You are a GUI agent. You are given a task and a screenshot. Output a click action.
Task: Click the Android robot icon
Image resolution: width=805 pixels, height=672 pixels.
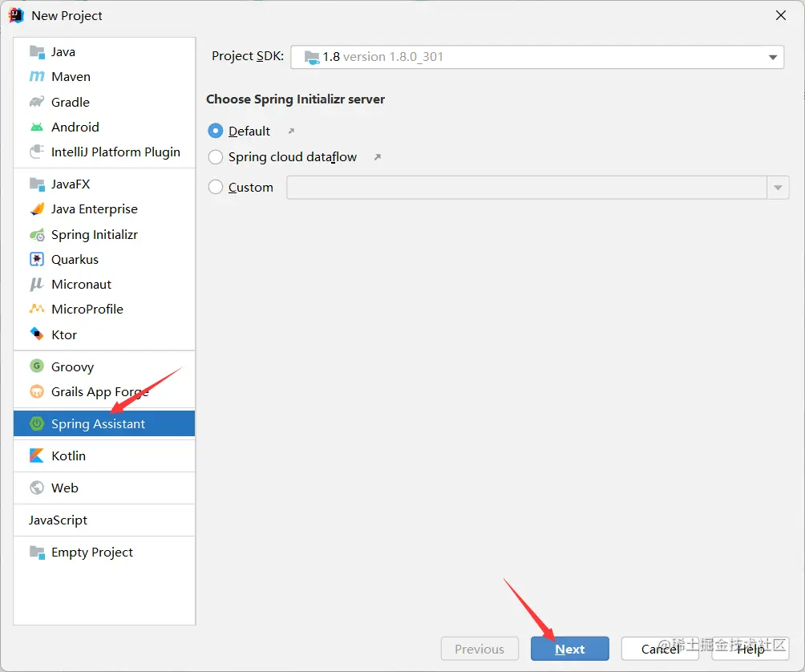[x=37, y=127]
